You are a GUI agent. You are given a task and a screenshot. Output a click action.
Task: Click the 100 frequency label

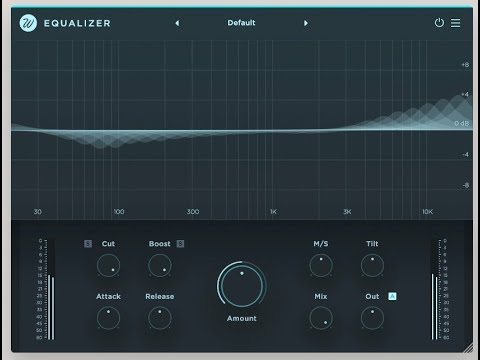[x=119, y=212]
